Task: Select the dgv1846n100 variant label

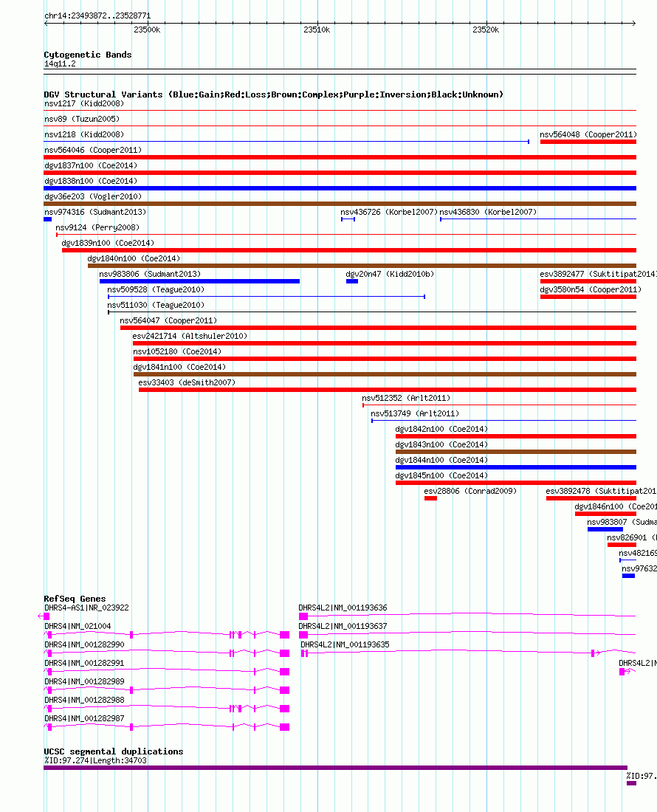Action: [x=616, y=508]
